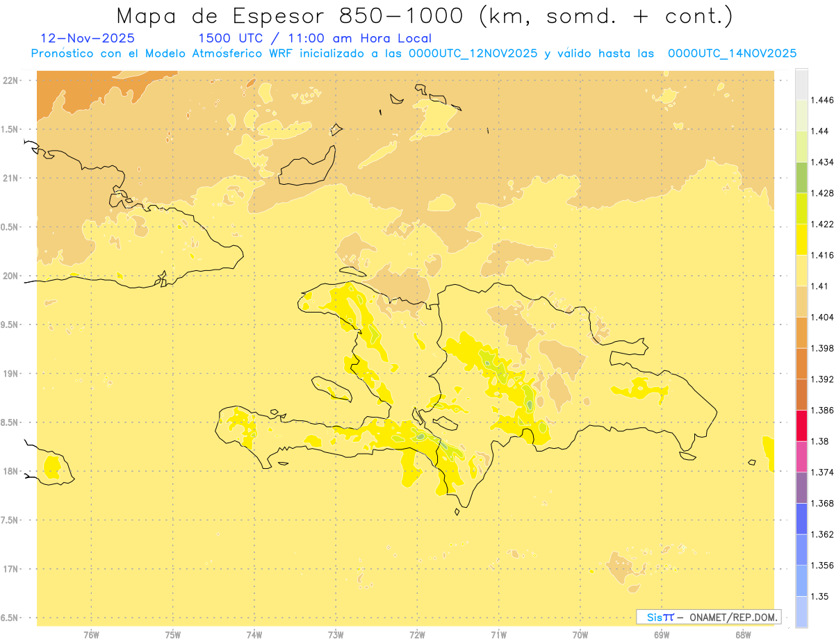Click the pale yellow legend swatch between 1.41 and 1.416
This screenshot has height=644, width=834.
coord(801,270)
